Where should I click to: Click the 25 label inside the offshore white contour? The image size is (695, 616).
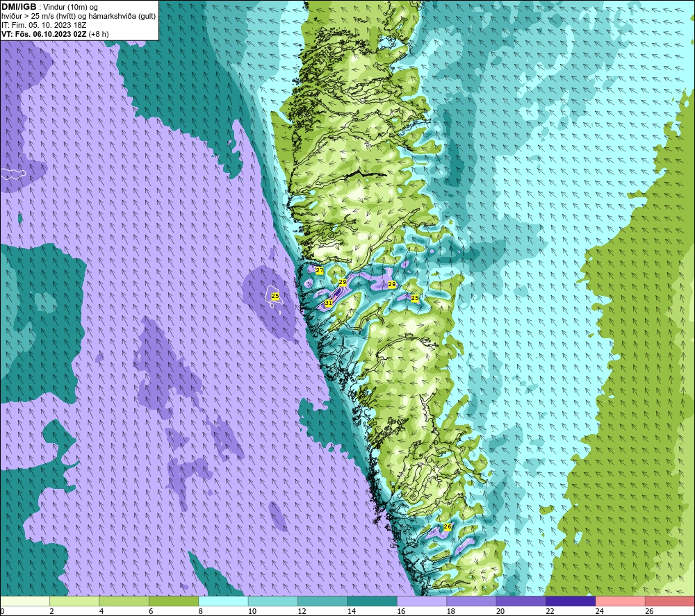(x=275, y=296)
